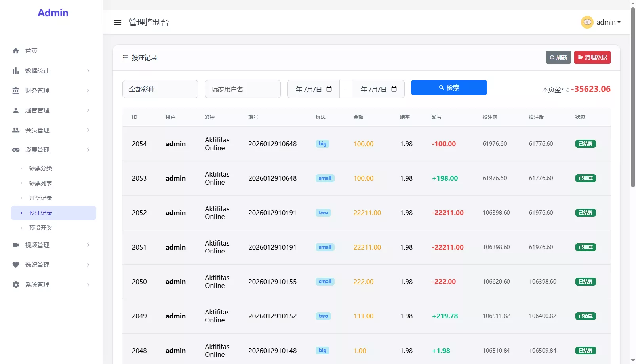Toggle the hamburger sidebar menu icon
Viewport: 636px width, 364px height.
click(x=118, y=22)
